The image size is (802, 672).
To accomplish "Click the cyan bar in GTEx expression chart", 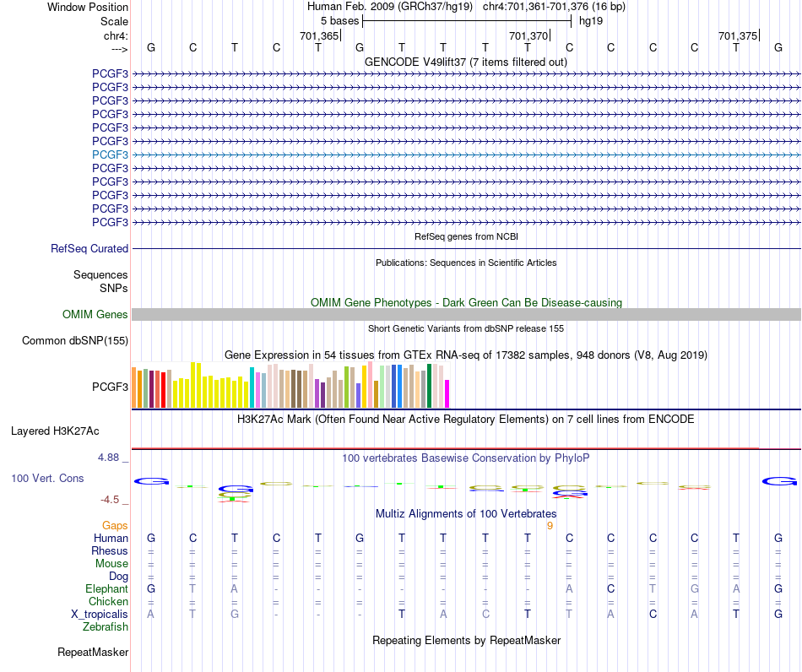I will coord(252,387).
